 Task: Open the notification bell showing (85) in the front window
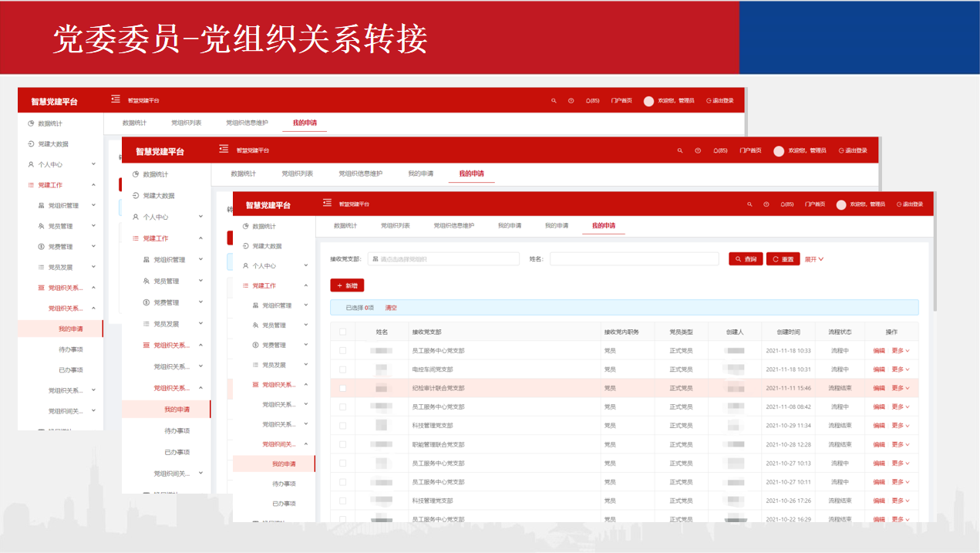(784, 204)
